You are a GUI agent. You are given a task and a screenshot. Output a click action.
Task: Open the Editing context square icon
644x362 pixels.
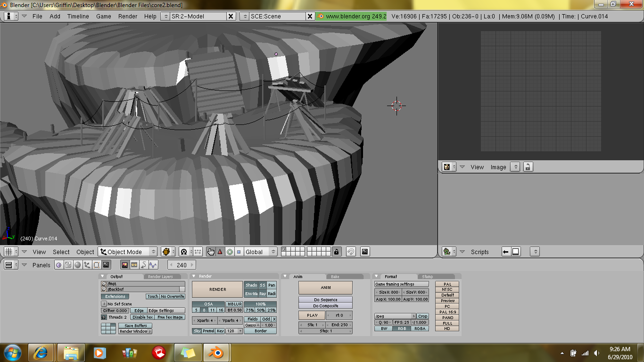point(97,265)
